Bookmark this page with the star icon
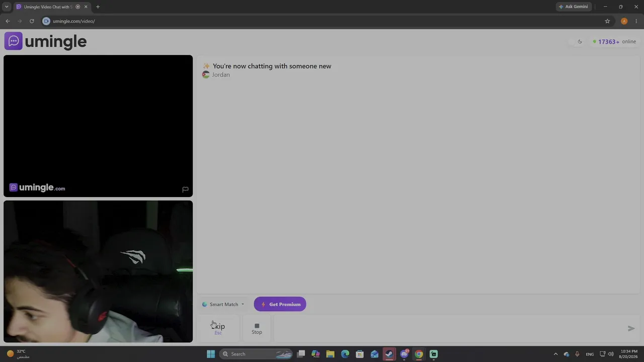Viewport: 644px width, 362px height. [x=607, y=21]
